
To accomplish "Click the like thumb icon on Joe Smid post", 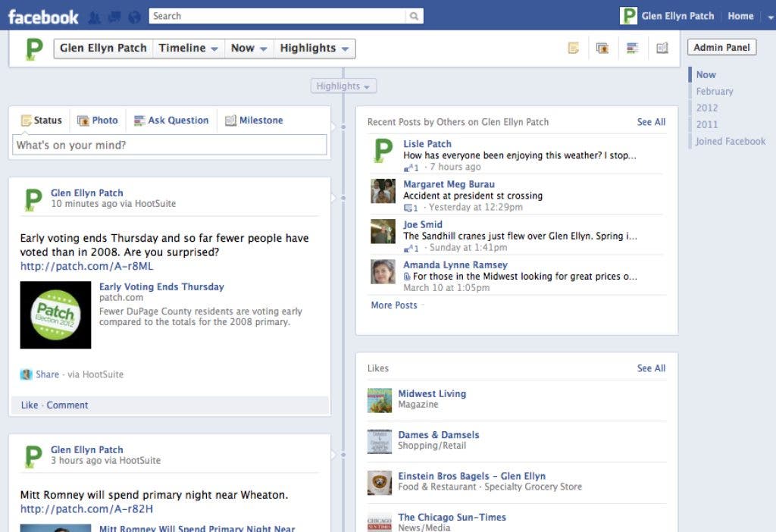I will (x=408, y=249).
